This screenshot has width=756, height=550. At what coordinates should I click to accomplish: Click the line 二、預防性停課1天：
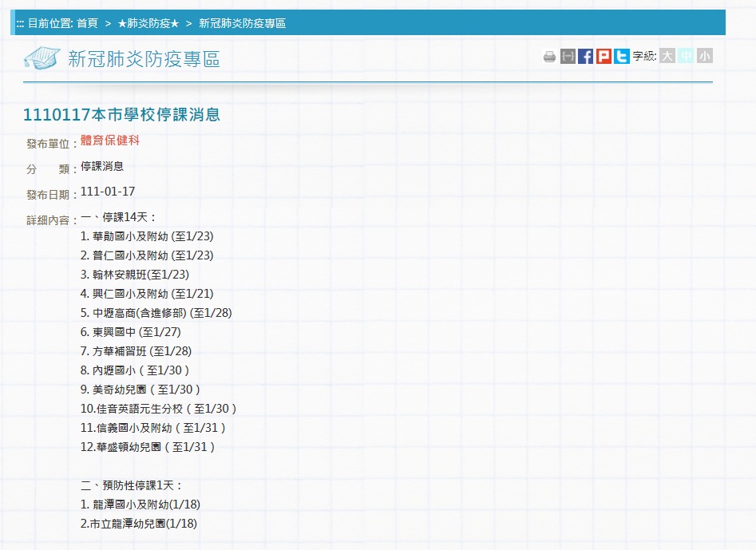click(132, 485)
